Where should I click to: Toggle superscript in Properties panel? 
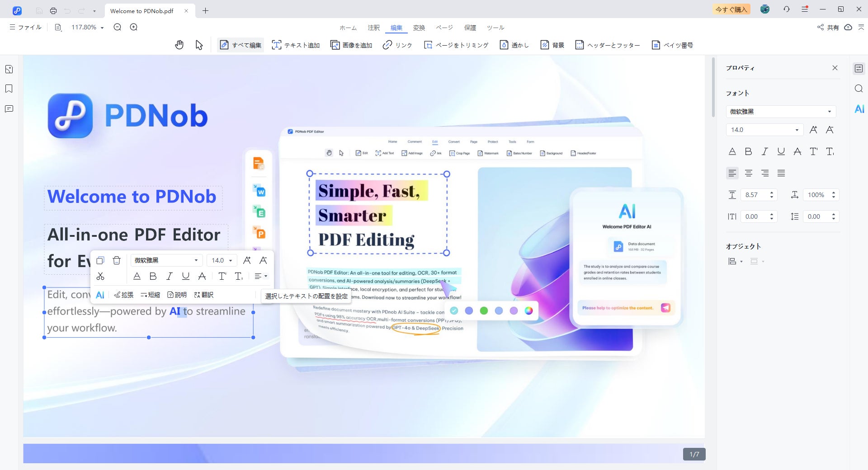click(814, 151)
